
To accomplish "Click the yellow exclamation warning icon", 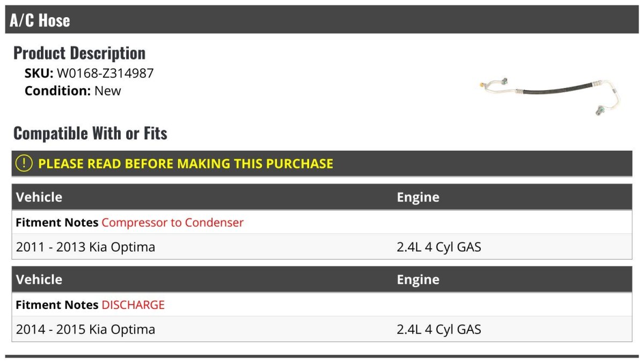I will [24, 164].
